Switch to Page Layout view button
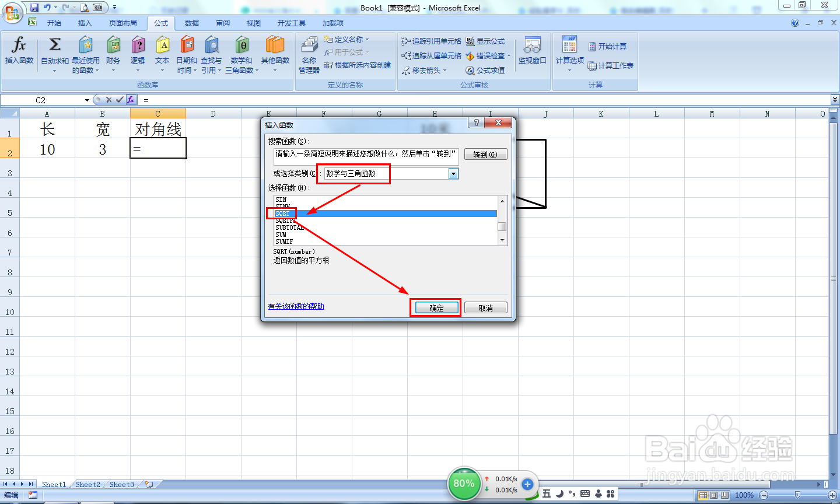The height and width of the screenshot is (504, 840). [x=713, y=495]
